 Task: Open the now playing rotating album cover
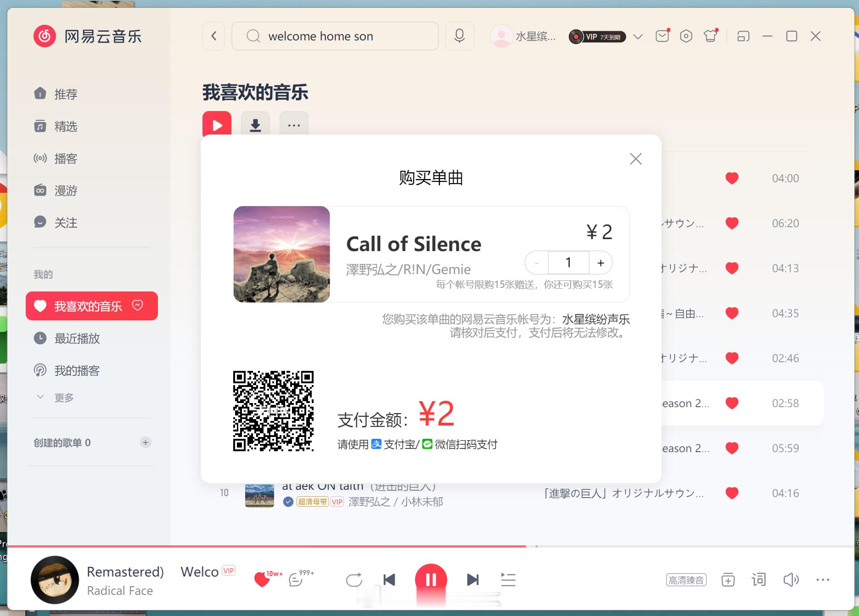point(55,580)
